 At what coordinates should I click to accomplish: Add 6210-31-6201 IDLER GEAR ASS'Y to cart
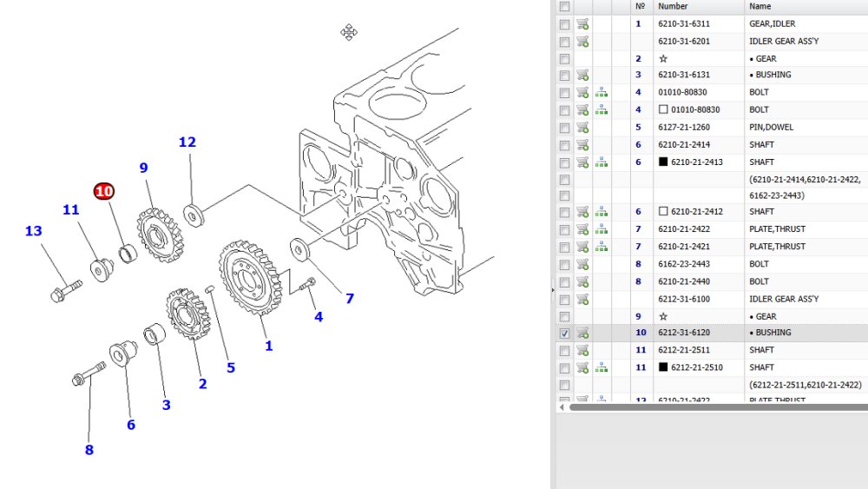(x=582, y=42)
